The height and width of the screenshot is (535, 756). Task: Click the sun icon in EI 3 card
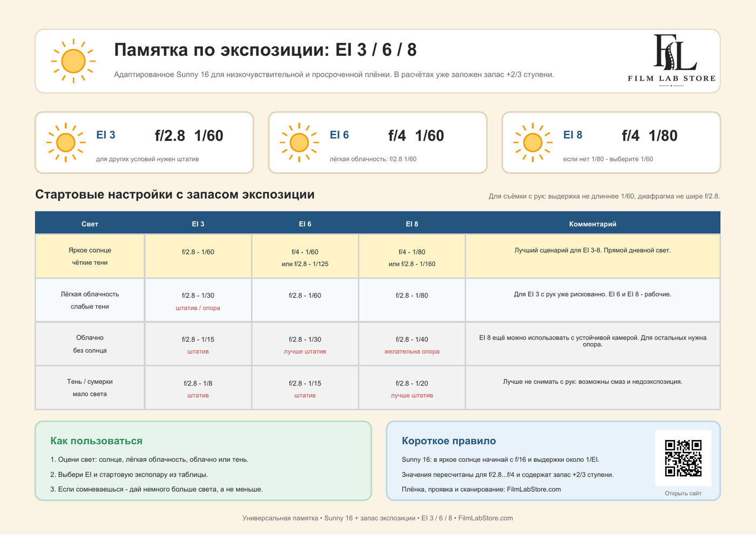click(66, 143)
